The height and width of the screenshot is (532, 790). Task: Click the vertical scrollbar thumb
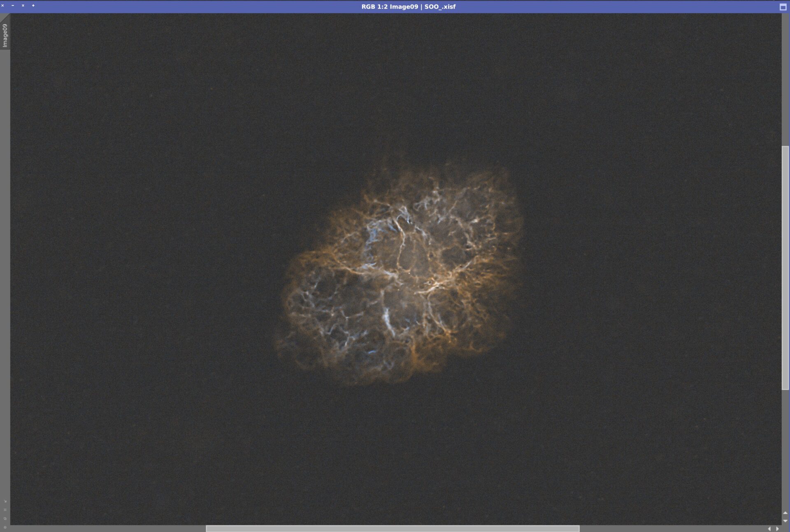point(785,267)
